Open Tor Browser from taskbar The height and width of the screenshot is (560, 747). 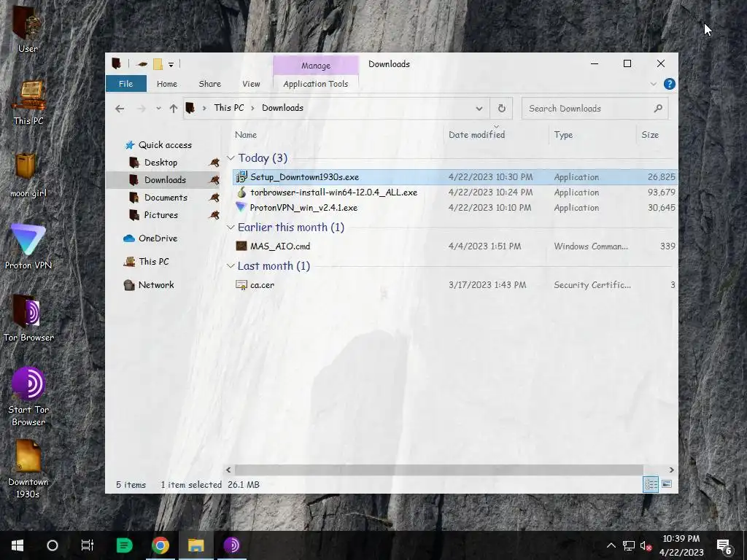(231, 545)
